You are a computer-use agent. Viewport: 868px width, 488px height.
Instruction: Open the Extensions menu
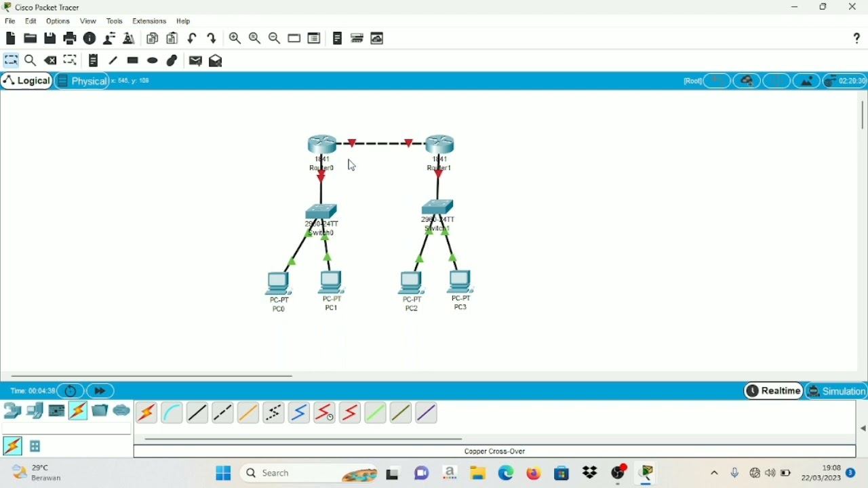pyautogui.click(x=150, y=21)
